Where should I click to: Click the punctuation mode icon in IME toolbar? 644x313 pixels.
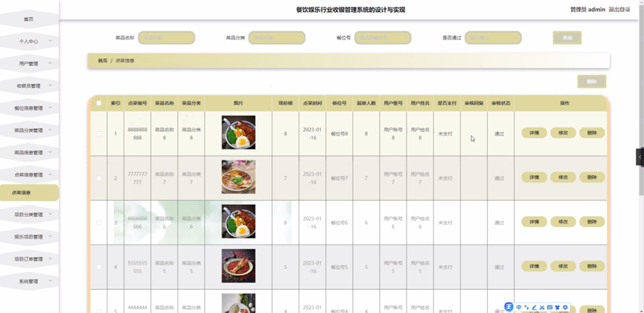(526, 307)
